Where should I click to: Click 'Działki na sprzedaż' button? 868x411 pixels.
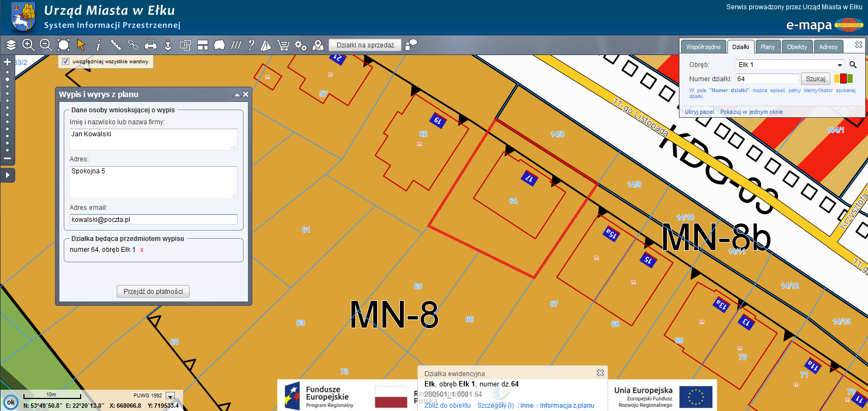tap(365, 45)
